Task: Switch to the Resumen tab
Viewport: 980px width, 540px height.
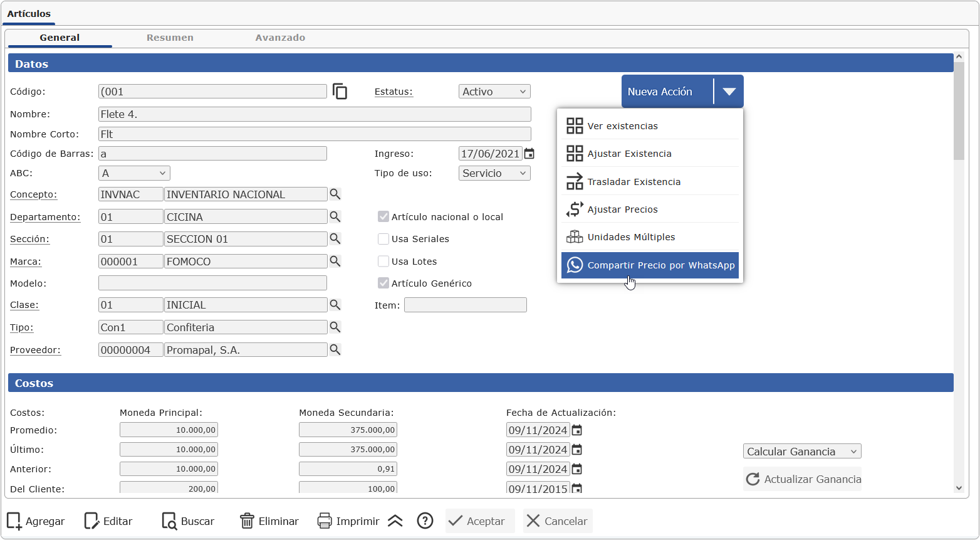Action: click(x=170, y=38)
